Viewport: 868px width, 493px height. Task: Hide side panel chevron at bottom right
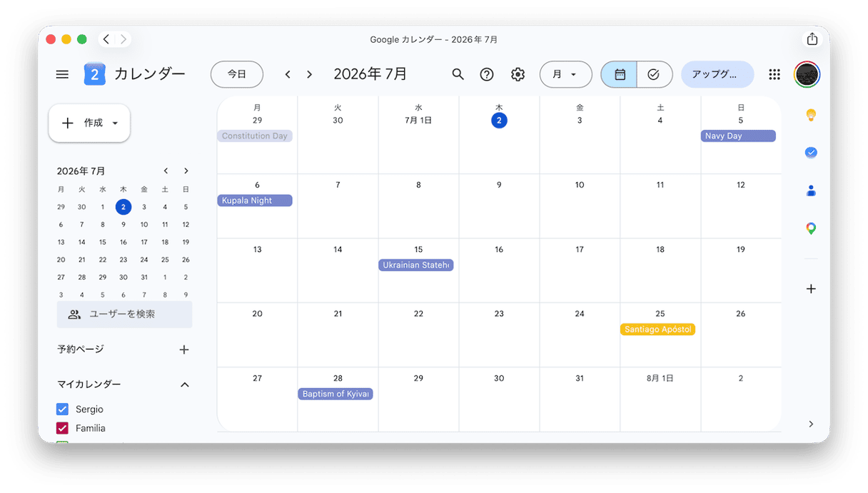click(811, 424)
